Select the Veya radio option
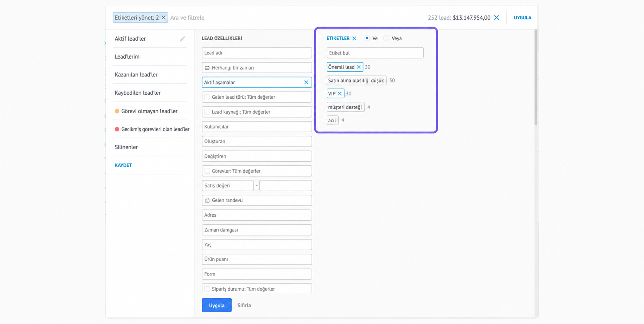 click(x=386, y=38)
